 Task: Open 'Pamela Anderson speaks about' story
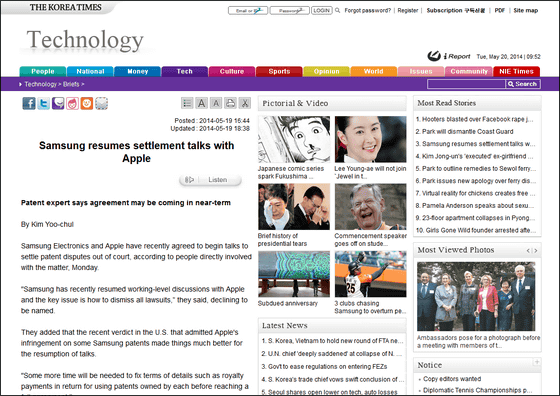coord(475,205)
